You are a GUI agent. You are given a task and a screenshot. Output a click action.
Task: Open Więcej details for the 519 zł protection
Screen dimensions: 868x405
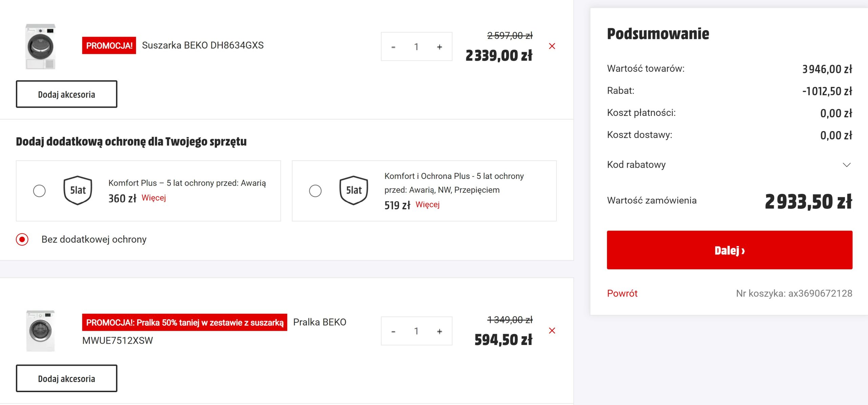[x=428, y=205]
